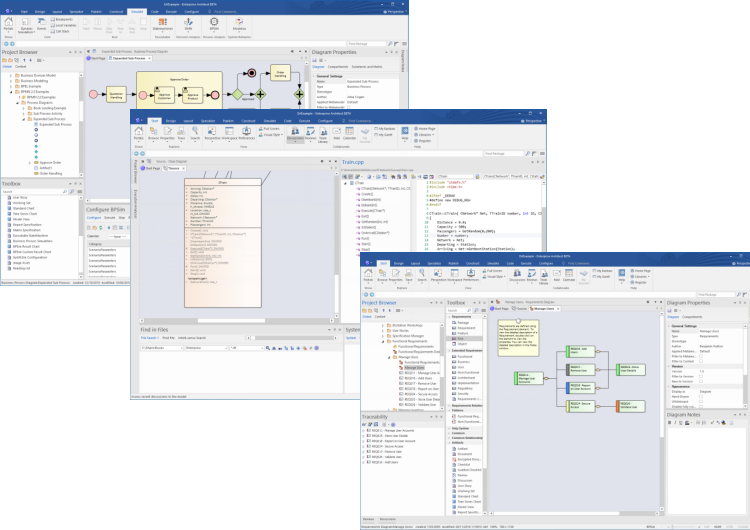Open Dynamic Simulation in the Simulate ribbon

pyautogui.click(x=26, y=26)
